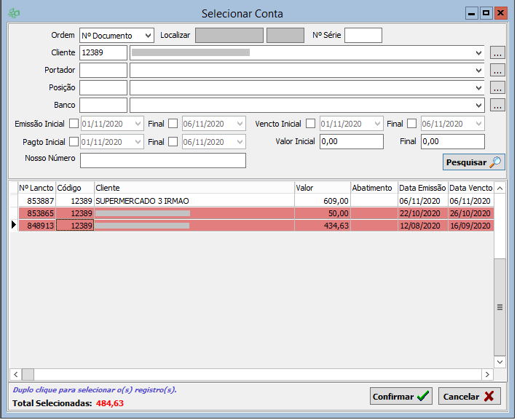Open the Banco lookup ellipsis button
Viewport: 517px width, 420px height.
pos(497,106)
